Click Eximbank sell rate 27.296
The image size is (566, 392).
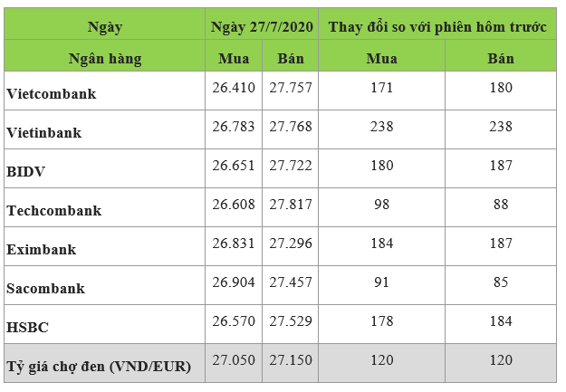point(291,244)
